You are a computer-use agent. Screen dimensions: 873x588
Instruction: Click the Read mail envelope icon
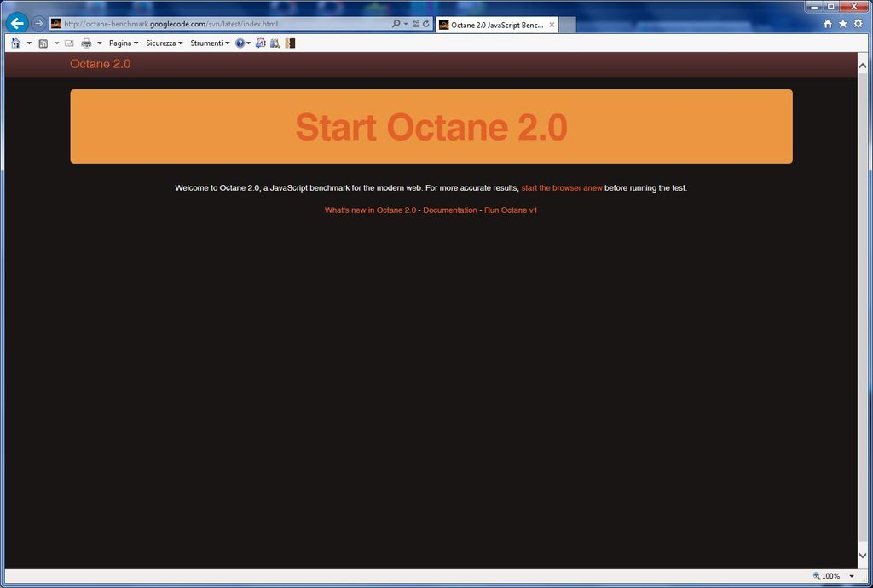point(69,43)
